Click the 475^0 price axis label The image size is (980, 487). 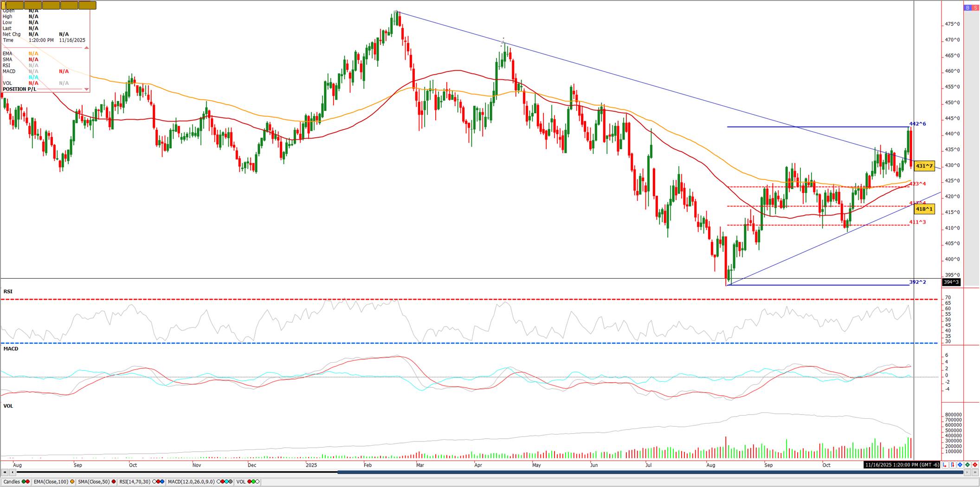953,24
